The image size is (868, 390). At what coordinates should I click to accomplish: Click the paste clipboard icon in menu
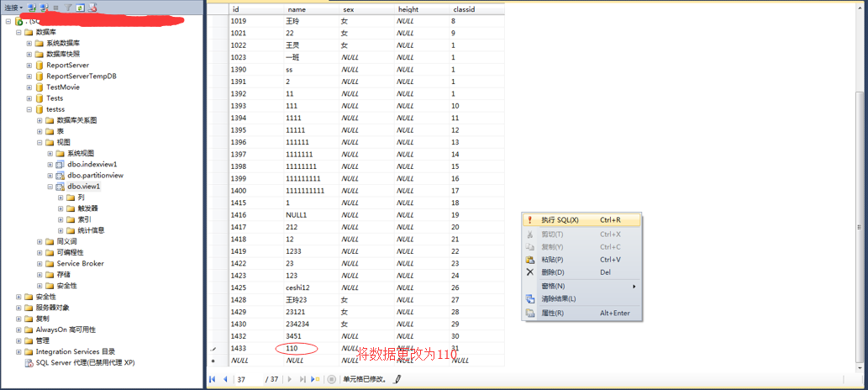pyautogui.click(x=529, y=260)
